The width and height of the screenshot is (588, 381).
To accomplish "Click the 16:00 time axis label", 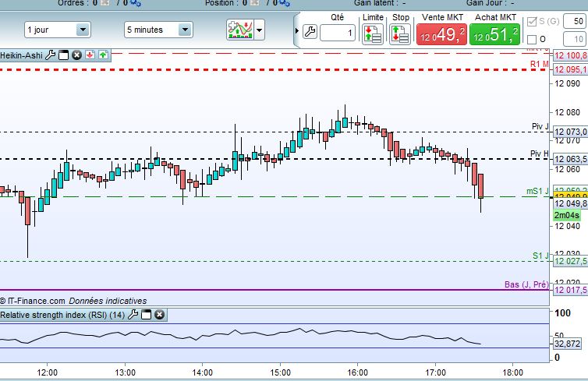I will pos(357,372).
